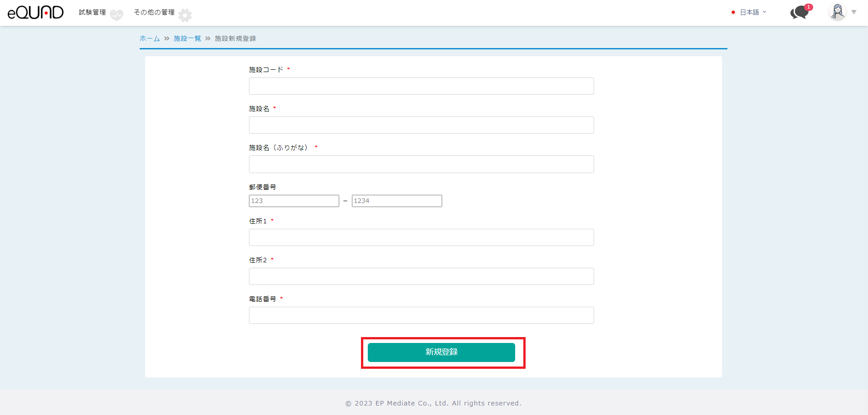Open the chat messages notification icon
Viewport: 868px width, 415px height.
click(x=800, y=12)
